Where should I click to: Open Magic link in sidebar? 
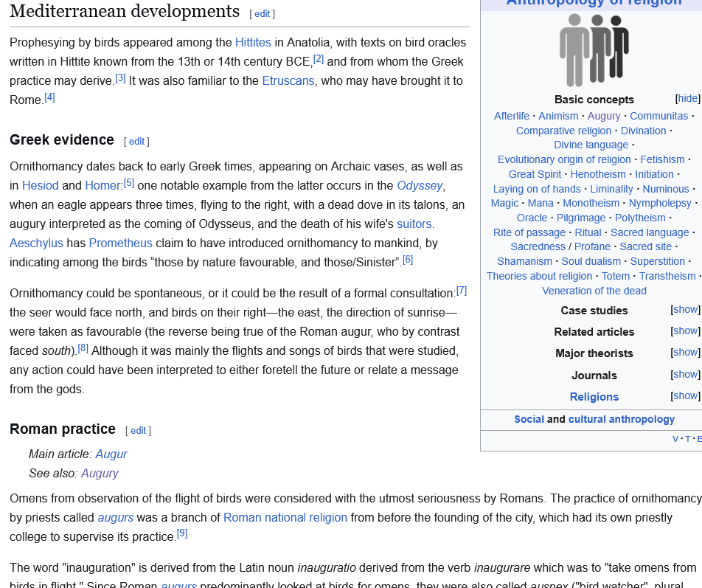504,204
